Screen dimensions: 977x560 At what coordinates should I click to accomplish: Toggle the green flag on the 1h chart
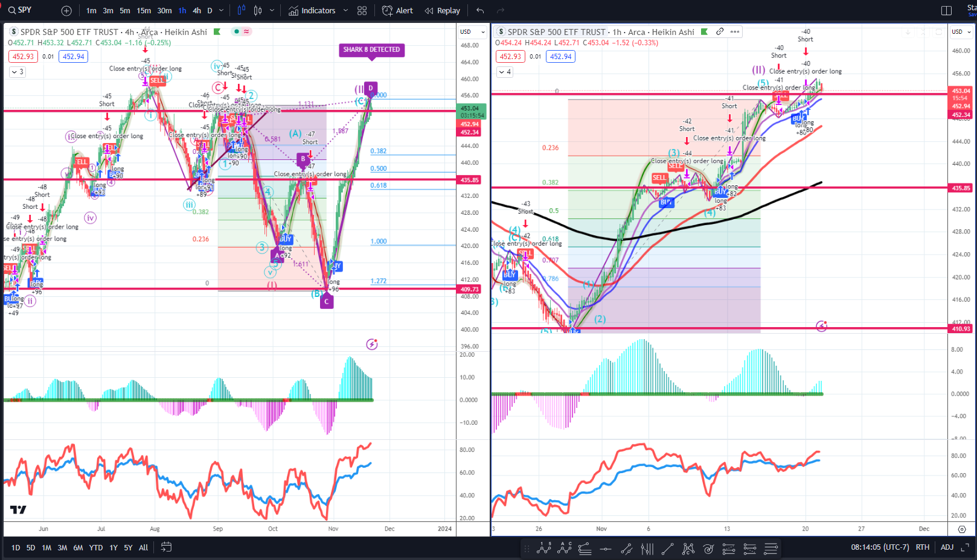pos(704,32)
